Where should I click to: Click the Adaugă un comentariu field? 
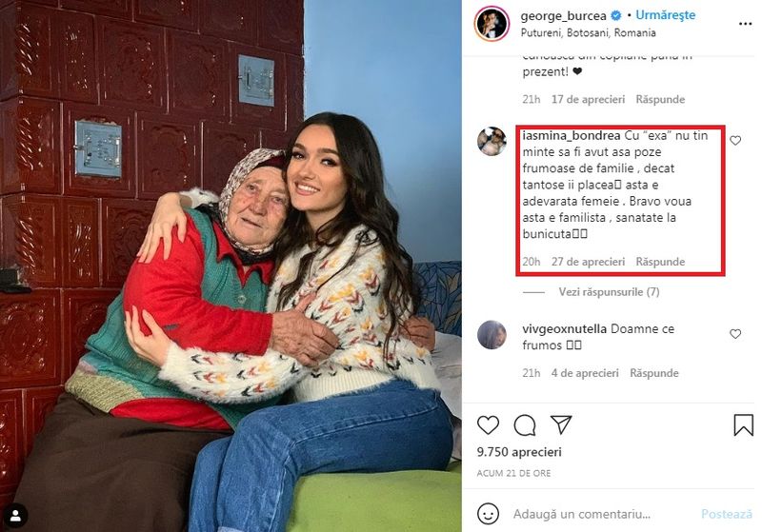click(x=581, y=514)
